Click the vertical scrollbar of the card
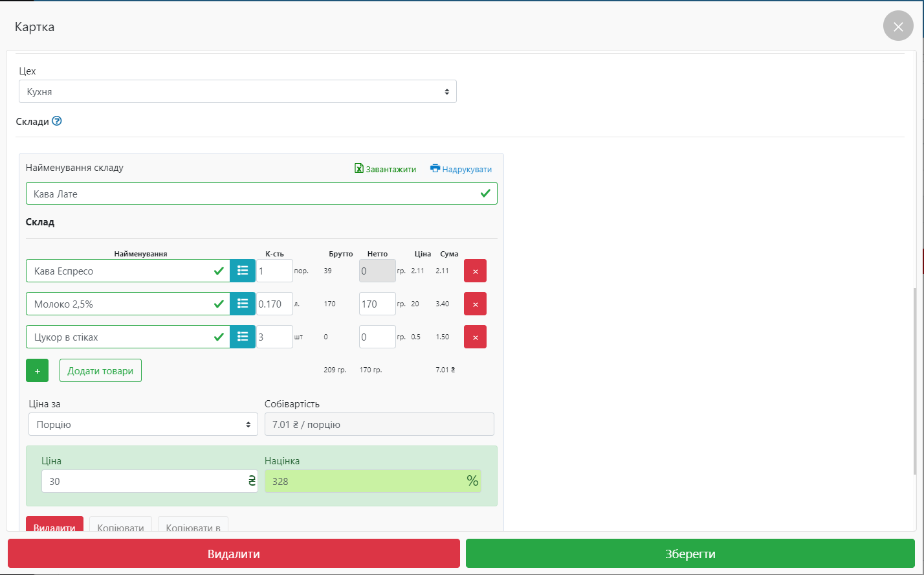The width and height of the screenshot is (924, 575). coord(914,381)
